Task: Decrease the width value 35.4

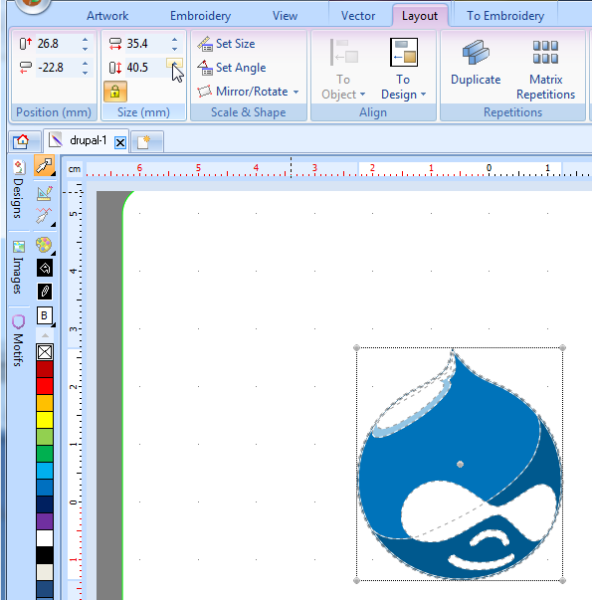Action: click(x=175, y=49)
